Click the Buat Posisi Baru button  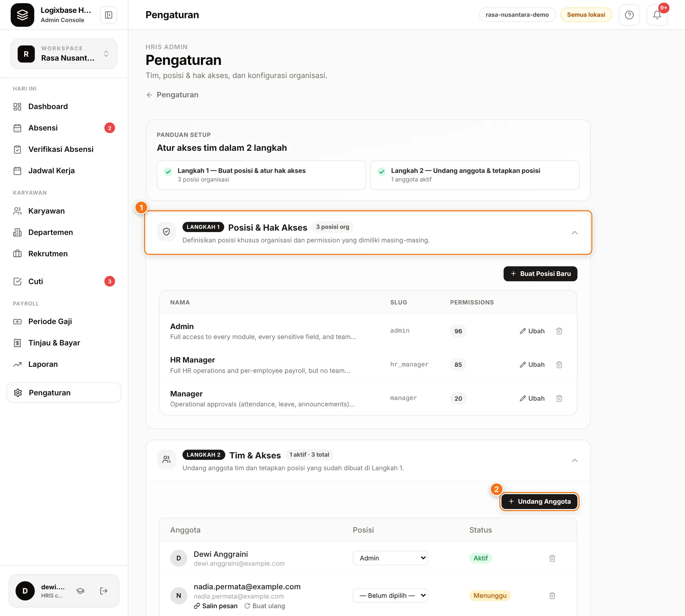click(540, 274)
